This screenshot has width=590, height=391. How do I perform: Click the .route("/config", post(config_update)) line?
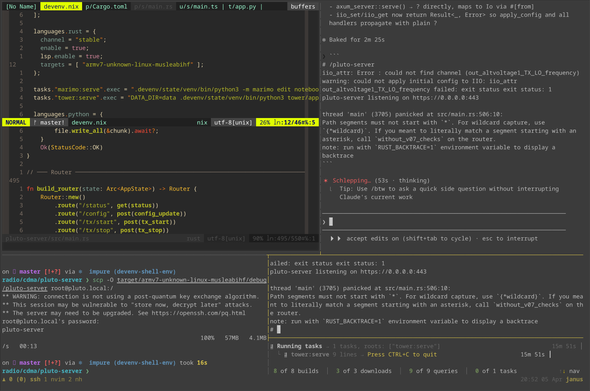pyautogui.click(x=120, y=213)
